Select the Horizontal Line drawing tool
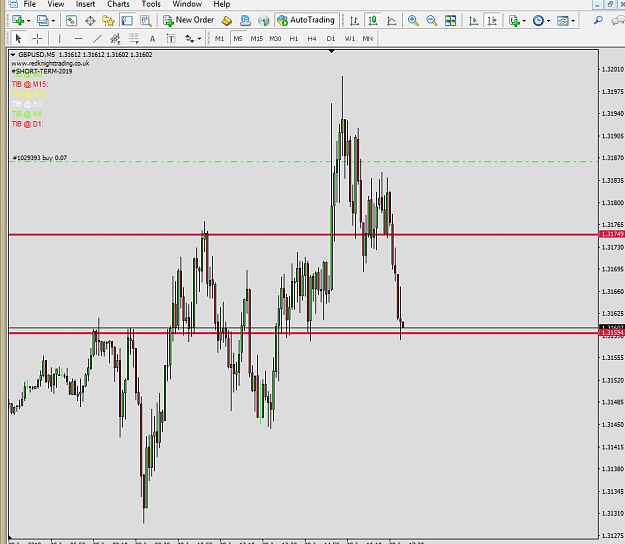The width and height of the screenshot is (625, 544). [x=79, y=39]
